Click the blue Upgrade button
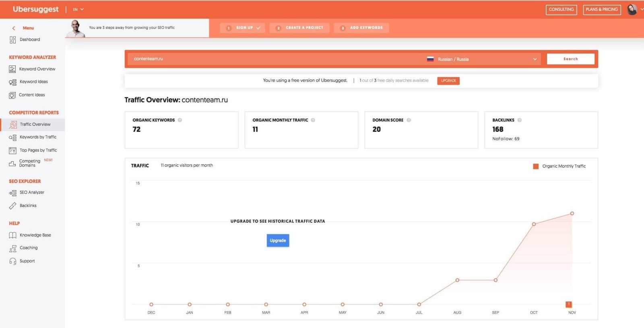The width and height of the screenshot is (644, 328). tap(278, 240)
